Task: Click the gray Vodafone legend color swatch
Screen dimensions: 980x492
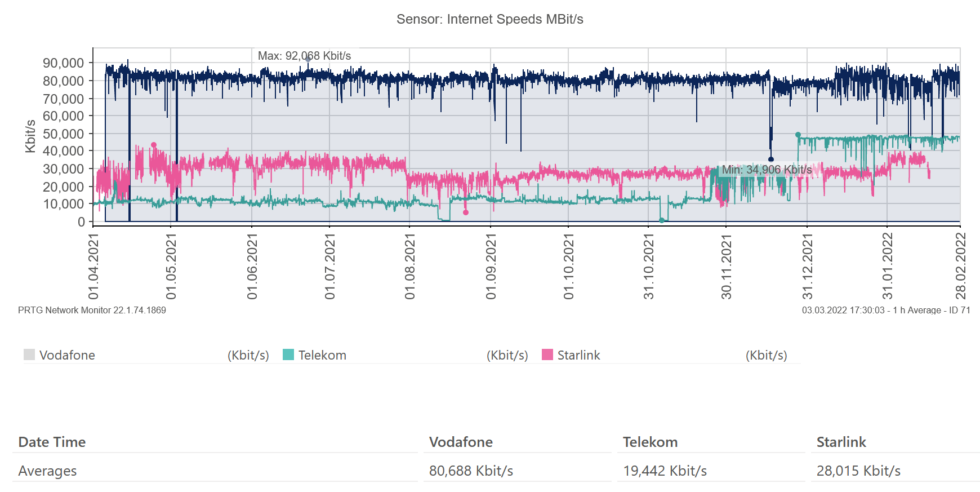Action: [29, 354]
